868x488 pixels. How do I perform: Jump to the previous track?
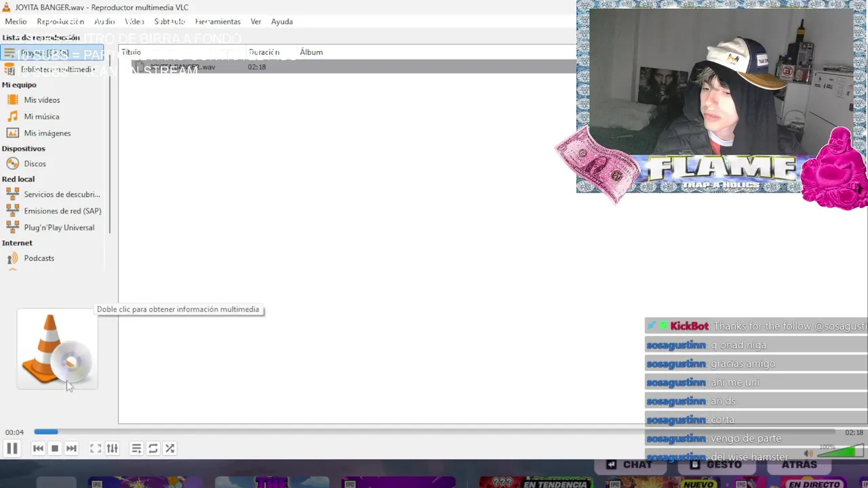(38, 448)
